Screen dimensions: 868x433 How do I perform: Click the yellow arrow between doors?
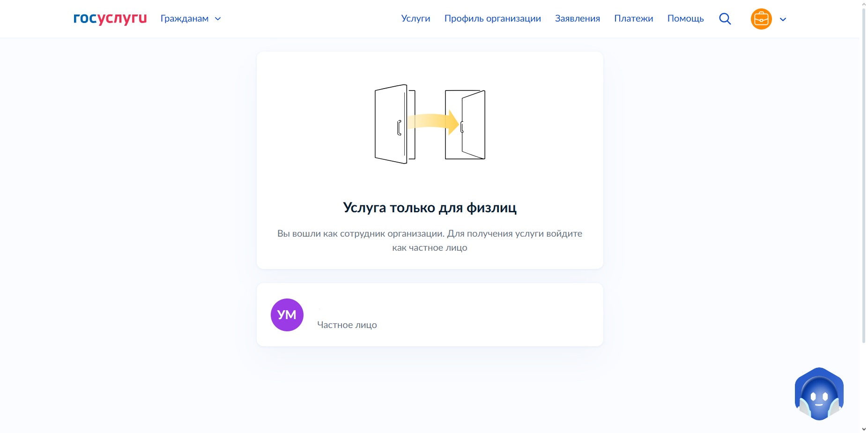433,122
